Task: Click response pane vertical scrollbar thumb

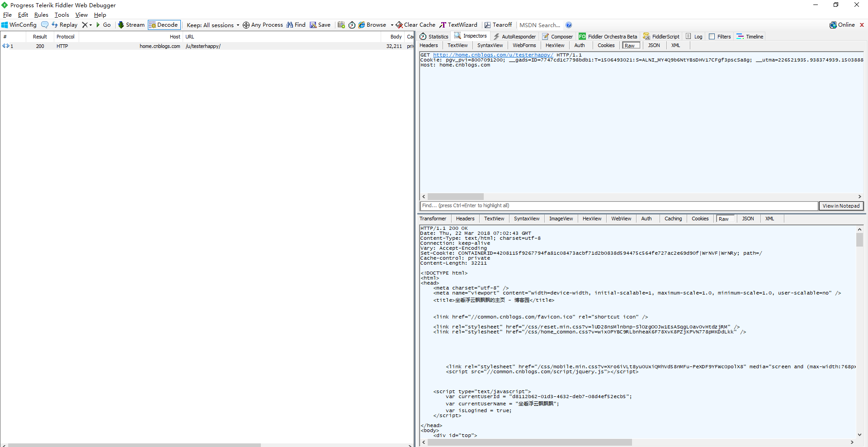Action: pos(859,240)
